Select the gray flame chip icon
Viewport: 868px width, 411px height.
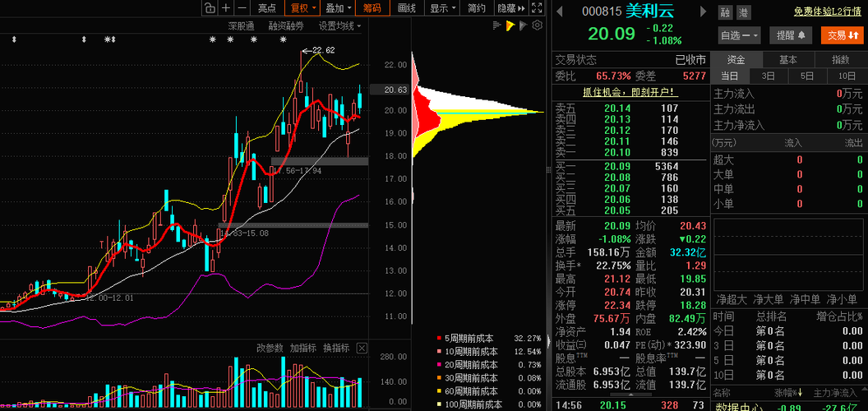tap(524, 25)
